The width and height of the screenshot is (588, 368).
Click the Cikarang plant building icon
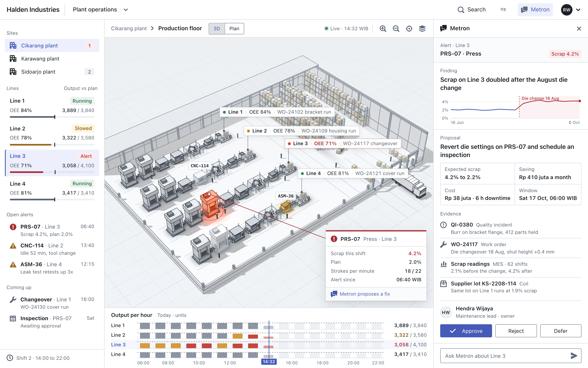coord(13,46)
